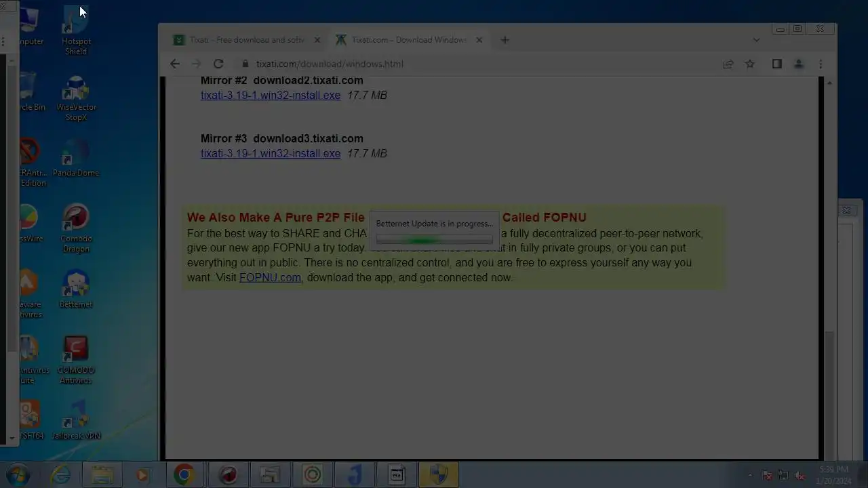868x488 pixels.
Task: Click the green circular taskbar icon
Action: (x=313, y=475)
